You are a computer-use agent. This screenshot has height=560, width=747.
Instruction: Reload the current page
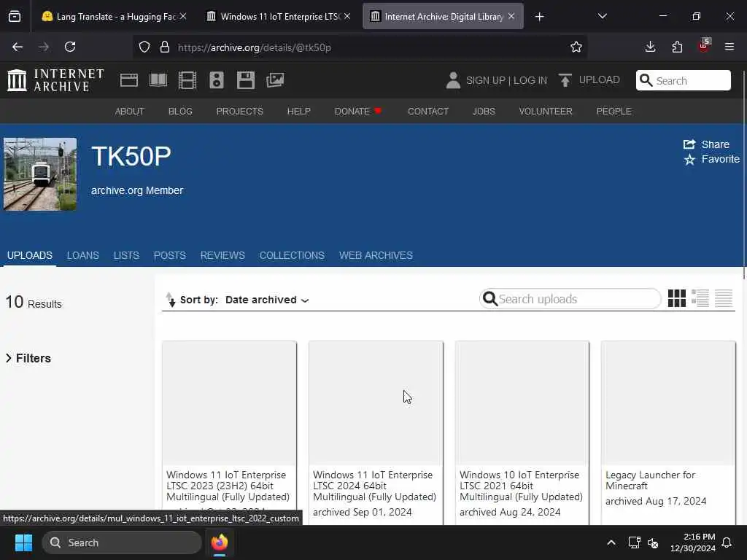[70, 47]
